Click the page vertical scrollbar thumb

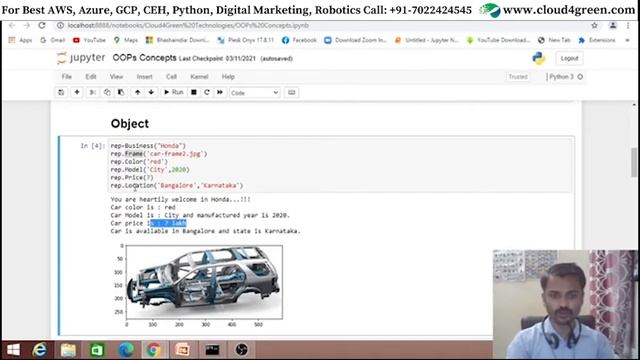[x=633, y=162]
